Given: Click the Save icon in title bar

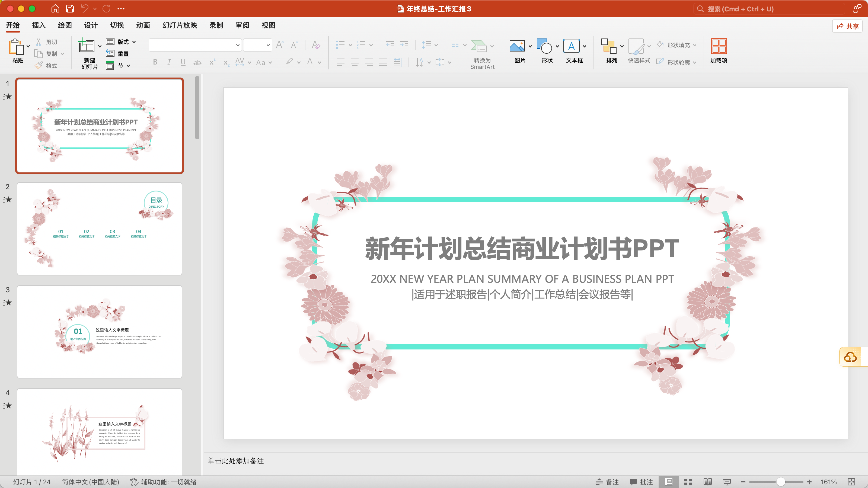Looking at the screenshot, I should tap(70, 9).
